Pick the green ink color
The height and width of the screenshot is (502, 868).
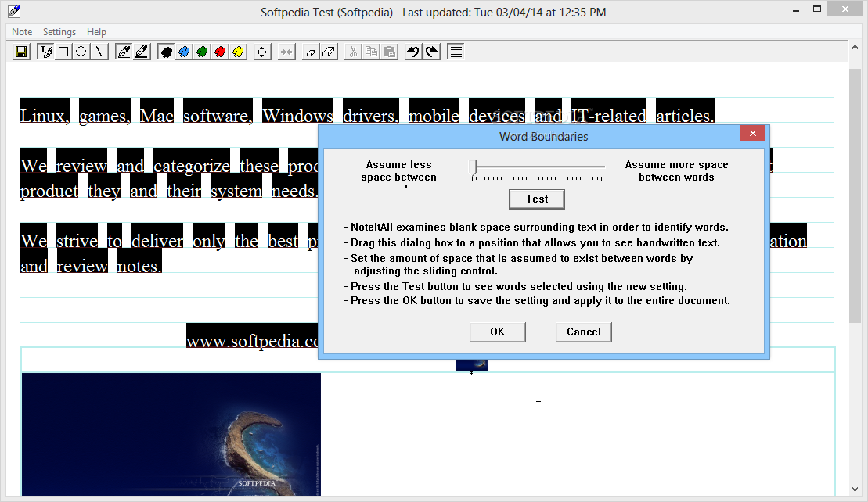[x=202, y=52]
